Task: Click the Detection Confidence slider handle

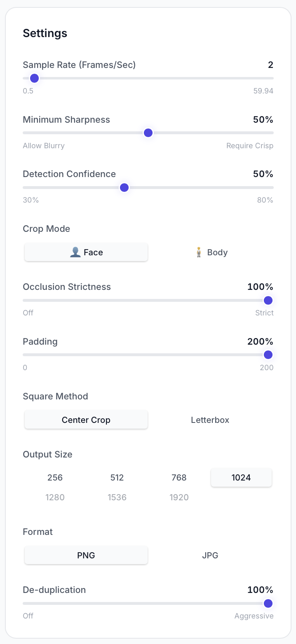Action: (124, 188)
